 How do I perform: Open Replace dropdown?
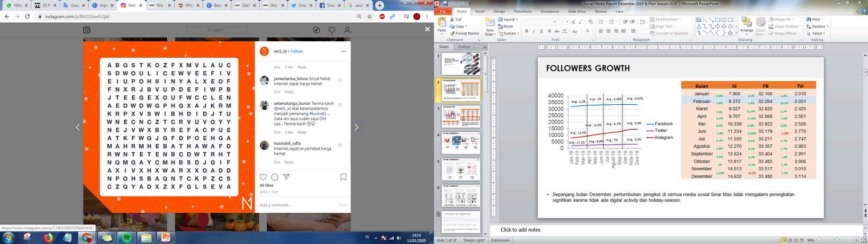tap(817, 26)
